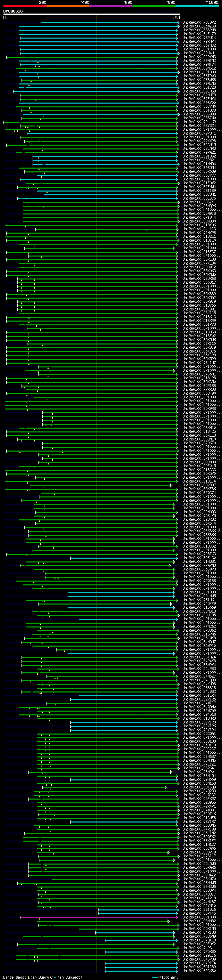
Task: Click the label UniRef100_Q2HYP8
Action: tap(199, 233)
